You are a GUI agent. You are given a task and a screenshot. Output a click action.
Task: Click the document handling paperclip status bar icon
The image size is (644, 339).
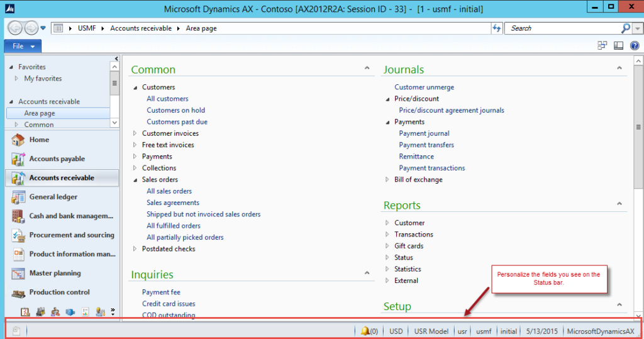pyautogui.click(x=16, y=330)
